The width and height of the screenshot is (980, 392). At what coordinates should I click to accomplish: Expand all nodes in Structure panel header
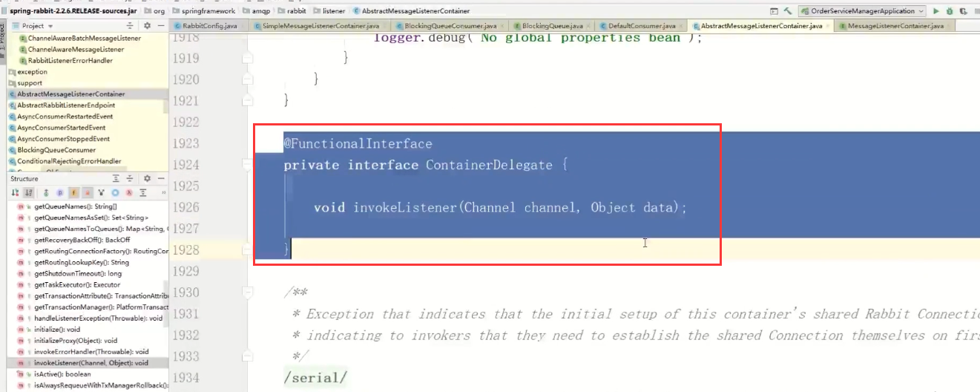click(x=116, y=179)
